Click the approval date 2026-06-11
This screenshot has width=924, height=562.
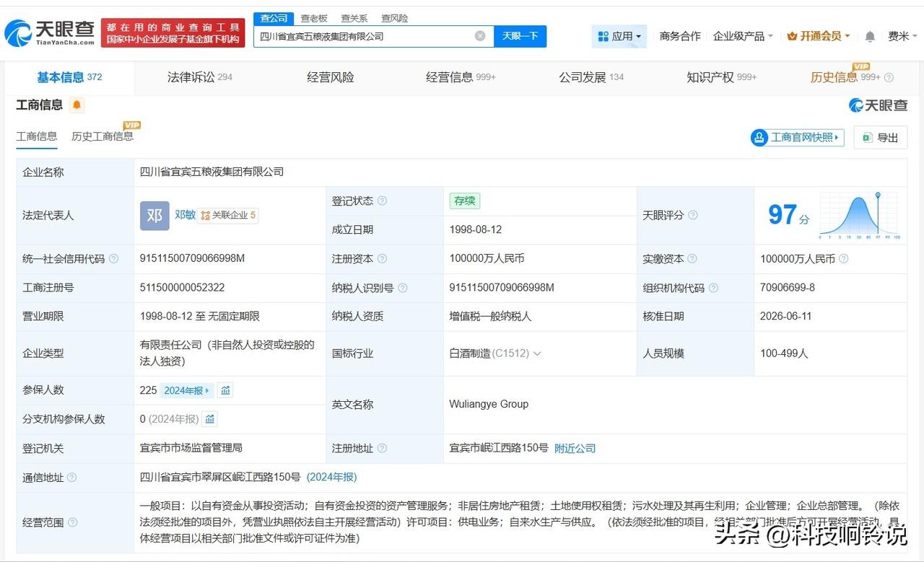[x=786, y=317]
